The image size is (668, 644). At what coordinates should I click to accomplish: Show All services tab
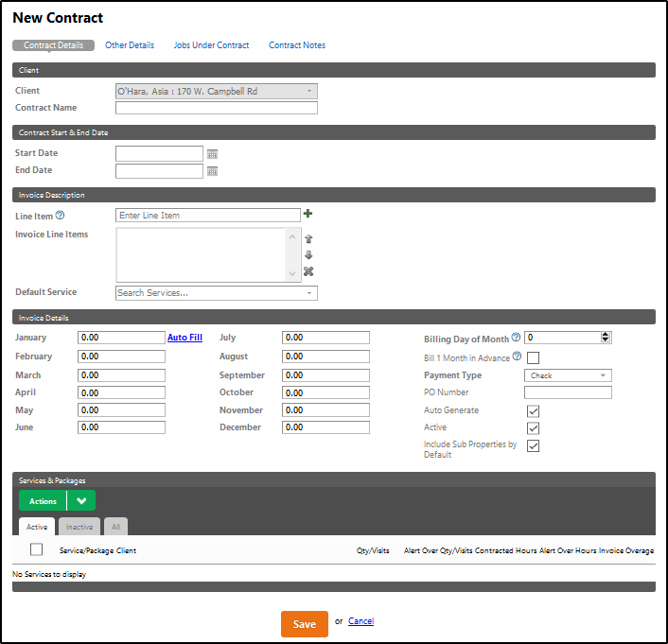click(115, 527)
